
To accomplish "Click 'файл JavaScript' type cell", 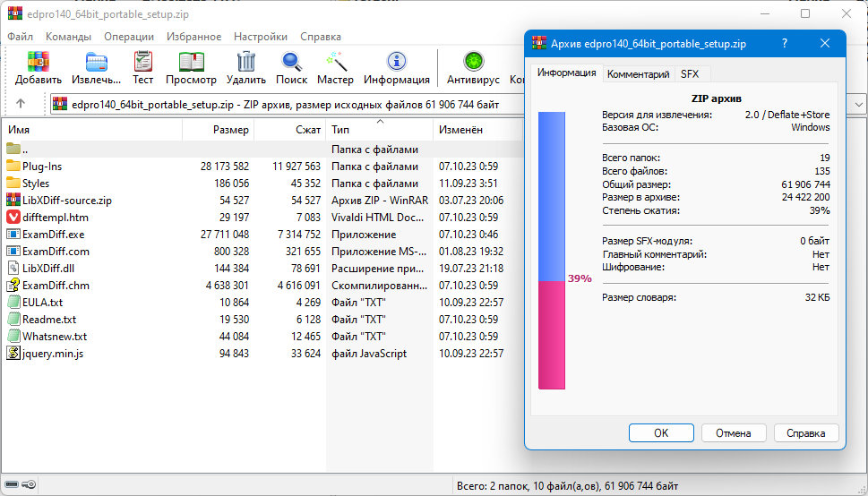I will 369,353.
